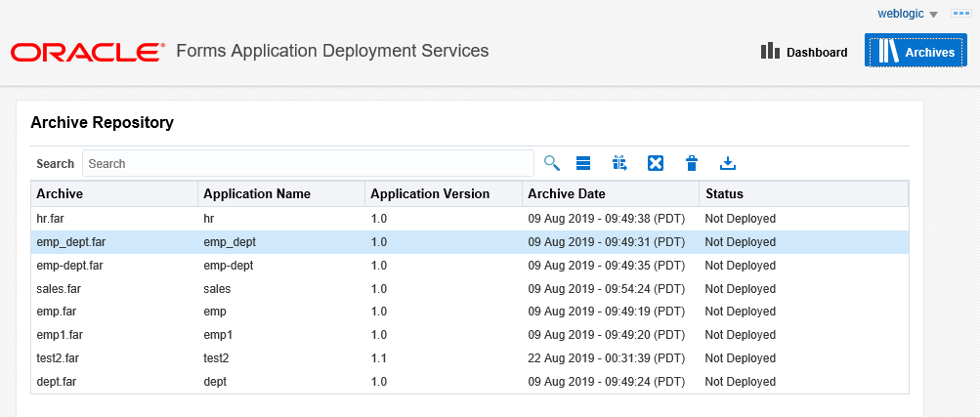This screenshot has height=417, width=980.
Task: Click into the Search input field
Action: pos(308,163)
